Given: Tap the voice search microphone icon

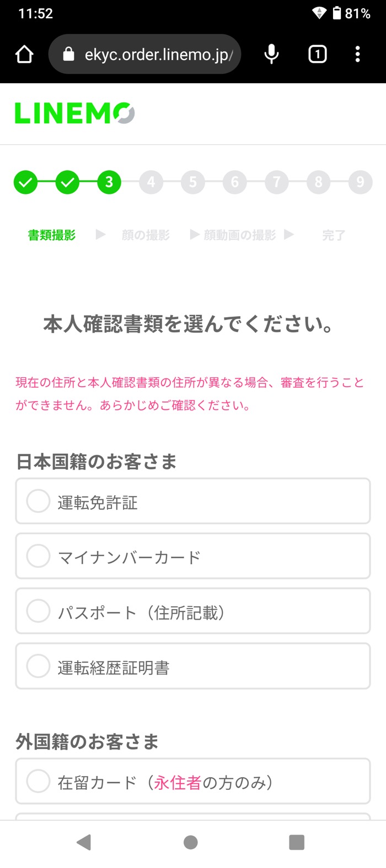Looking at the screenshot, I should coord(271,54).
